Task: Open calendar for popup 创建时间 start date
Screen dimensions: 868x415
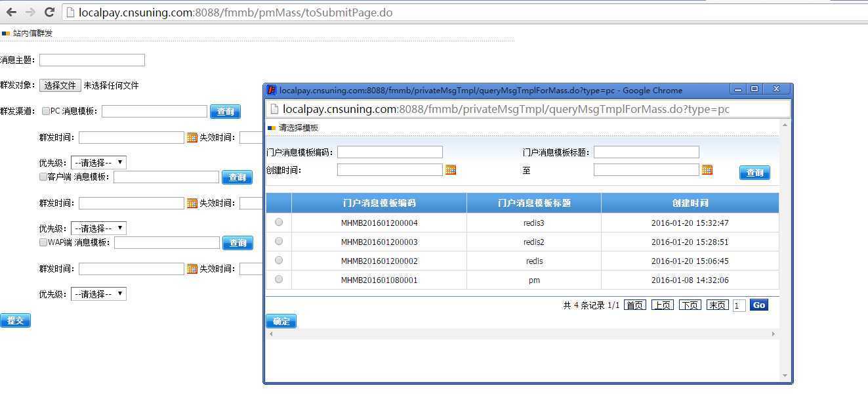Action: (x=451, y=170)
